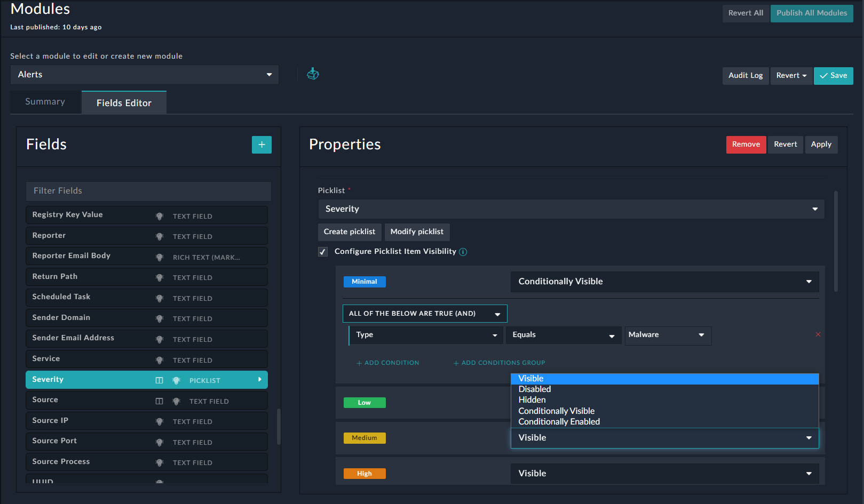Click inside the Filter Fields input
Screen dimensions: 864x504
(148, 191)
